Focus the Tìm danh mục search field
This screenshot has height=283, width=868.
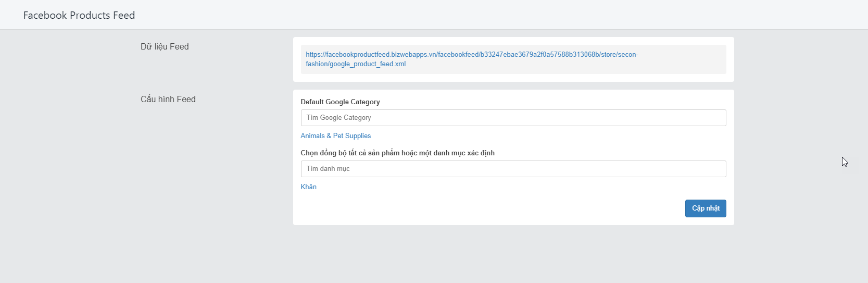point(513,169)
